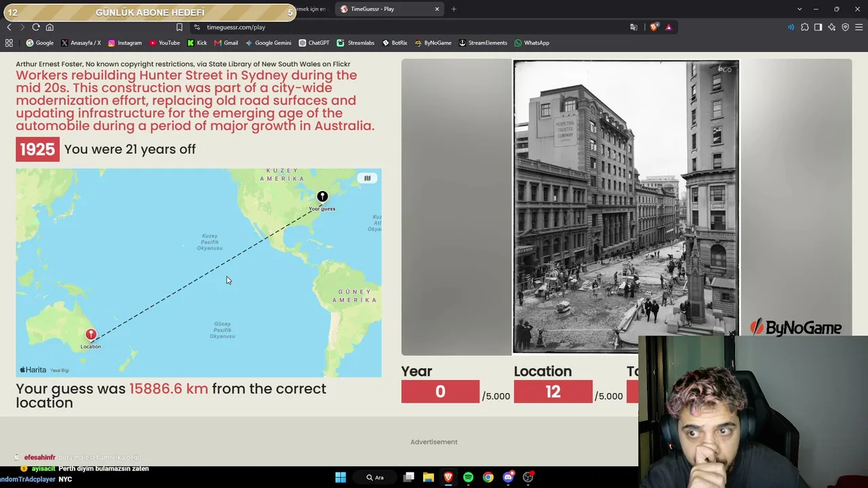The width and height of the screenshot is (868, 488).
Task: Open Discord from the taskbar
Action: 508,477
